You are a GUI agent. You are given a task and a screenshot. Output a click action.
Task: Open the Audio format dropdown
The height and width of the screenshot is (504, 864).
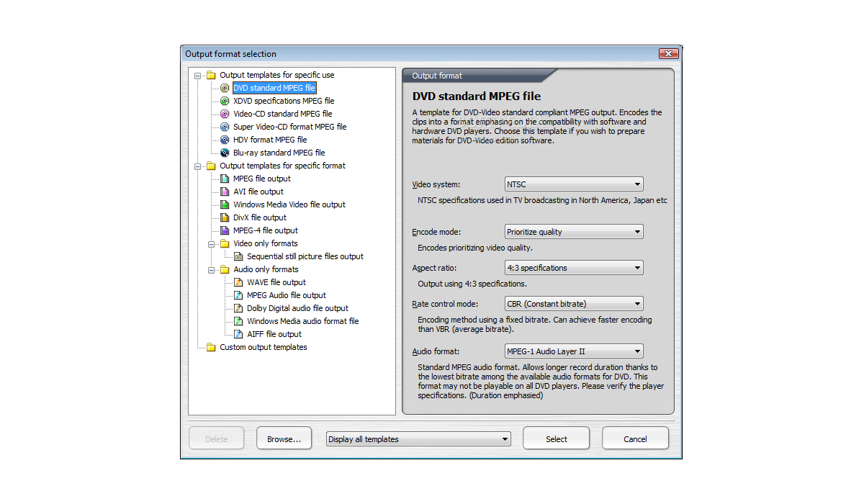(x=574, y=351)
